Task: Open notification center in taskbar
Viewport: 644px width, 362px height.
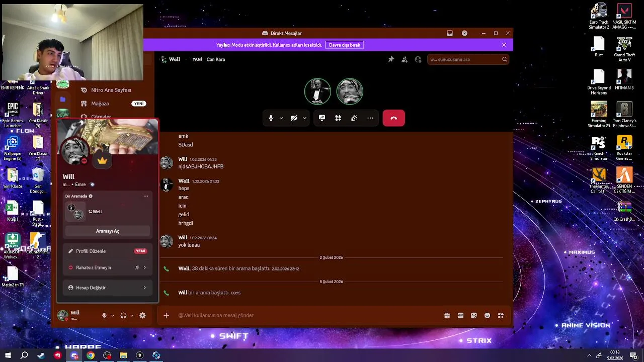Action: (x=634, y=355)
